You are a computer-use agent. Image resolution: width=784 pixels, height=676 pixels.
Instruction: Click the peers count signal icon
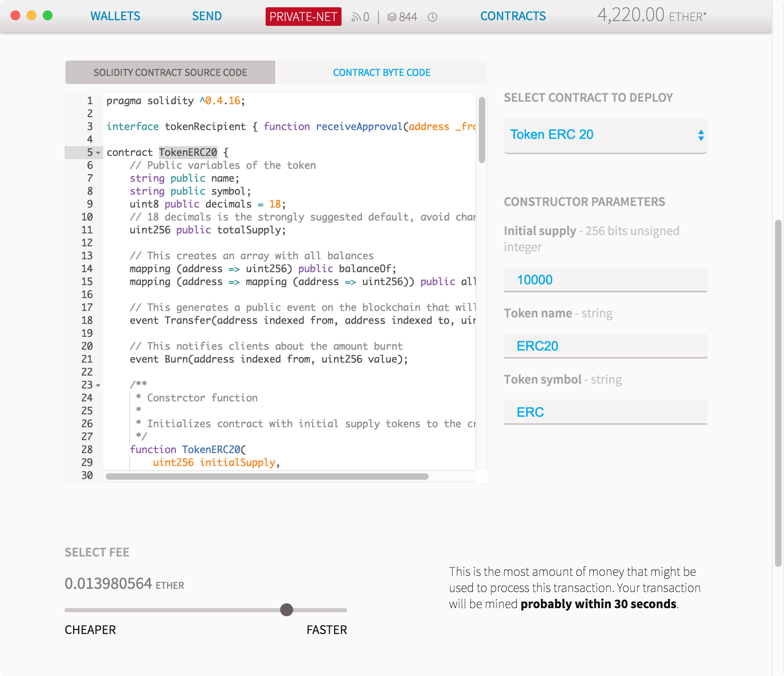356,17
